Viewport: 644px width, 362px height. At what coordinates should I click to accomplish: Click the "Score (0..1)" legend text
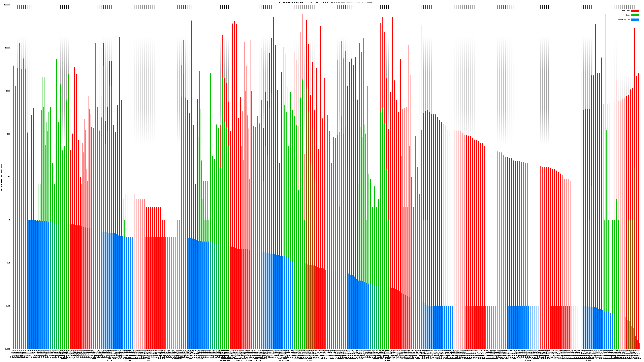[624, 20]
